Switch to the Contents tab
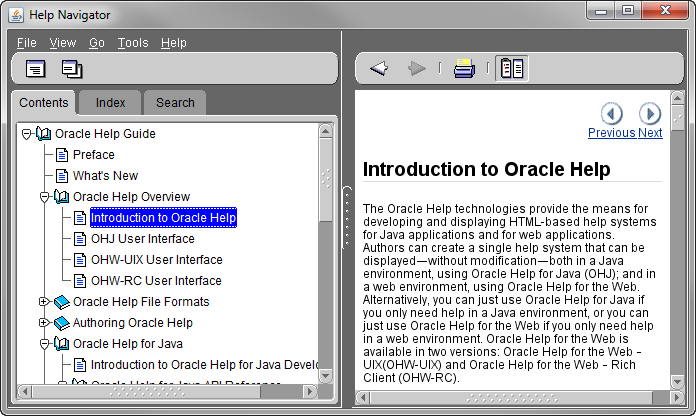Viewport: 696px width, 416px height. [44, 103]
